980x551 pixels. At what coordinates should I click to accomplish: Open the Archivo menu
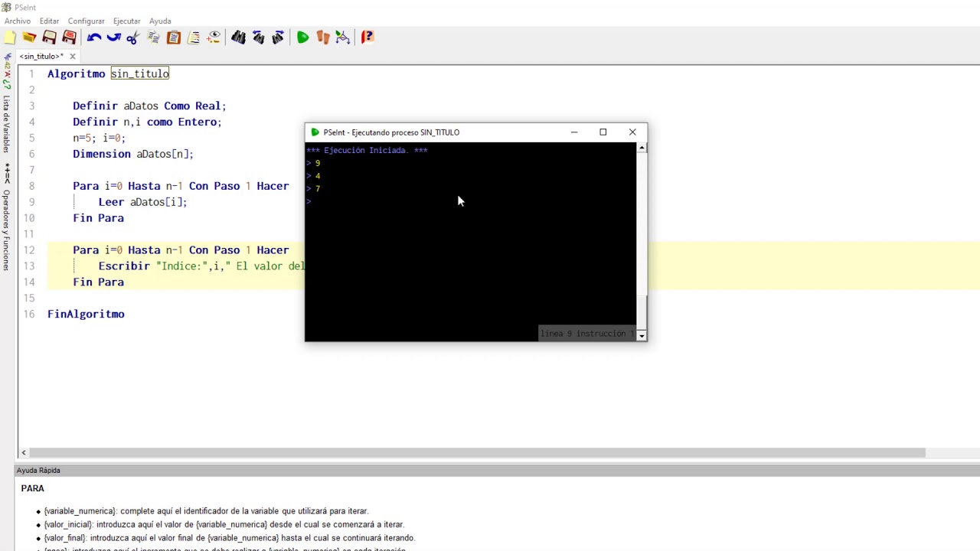click(18, 21)
